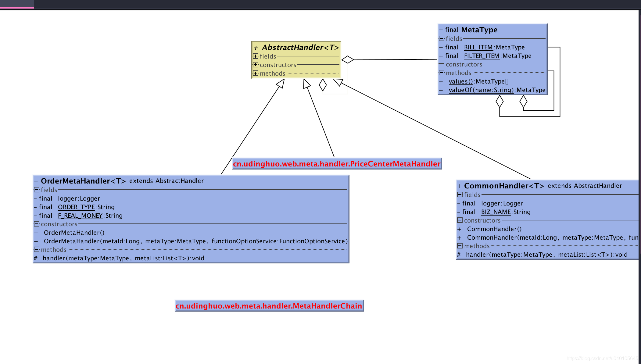This screenshot has height=364, width=641.
Task: Collapse methods section in OrderMetaHandler
Action: point(37,249)
